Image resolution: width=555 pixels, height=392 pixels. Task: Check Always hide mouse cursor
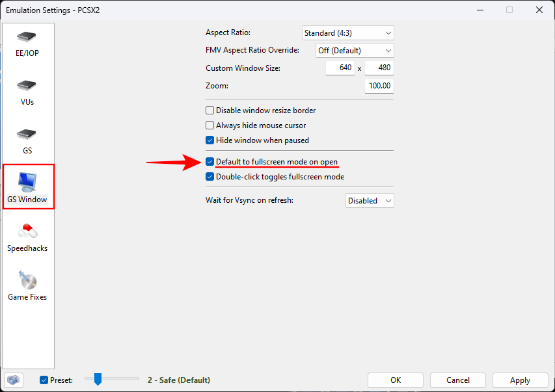(210, 125)
